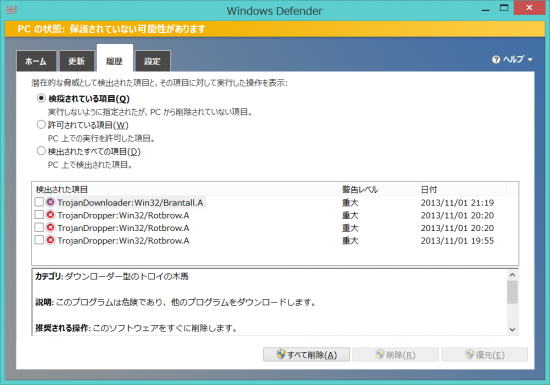Click the 復元(E) button

[484, 354]
